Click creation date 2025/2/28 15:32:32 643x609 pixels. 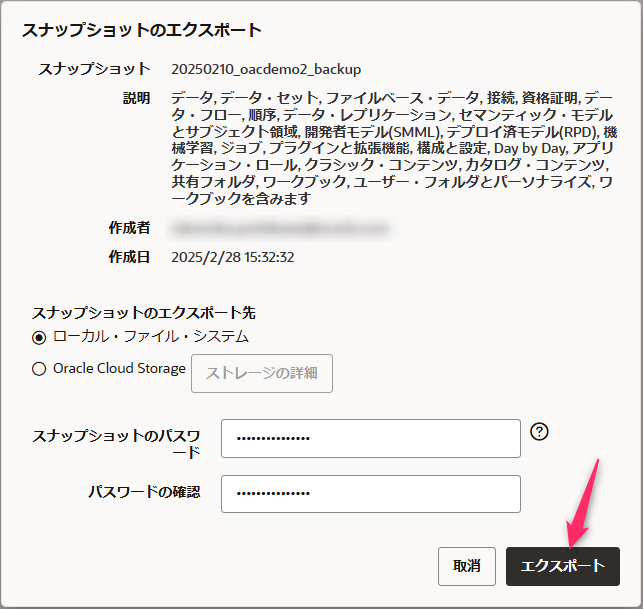pos(233,257)
